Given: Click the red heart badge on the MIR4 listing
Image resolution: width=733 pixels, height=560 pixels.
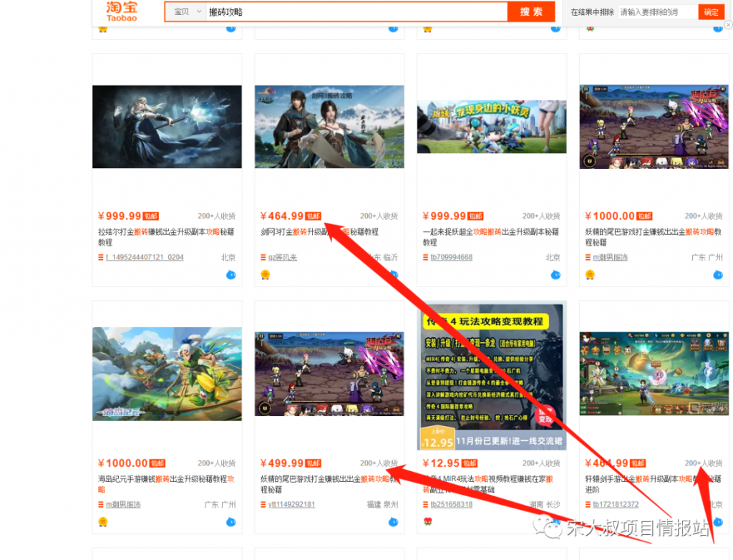Looking at the screenshot, I should pos(428,521).
